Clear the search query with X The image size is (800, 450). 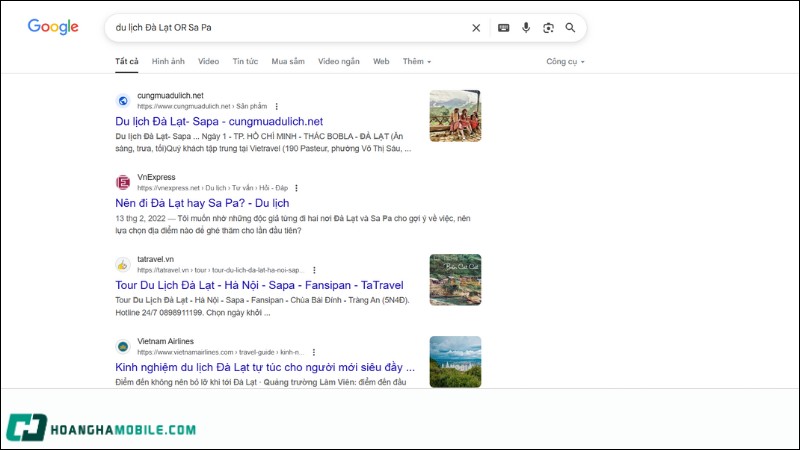(476, 28)
